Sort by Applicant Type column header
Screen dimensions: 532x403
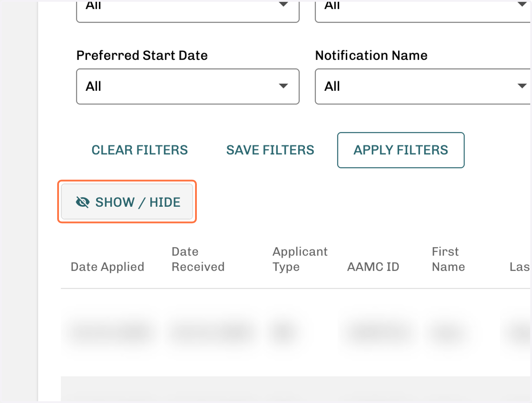300,259
